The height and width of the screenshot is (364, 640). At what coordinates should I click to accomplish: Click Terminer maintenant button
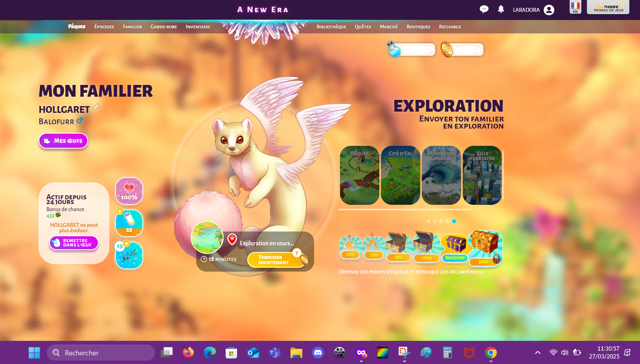pos(277,260)
